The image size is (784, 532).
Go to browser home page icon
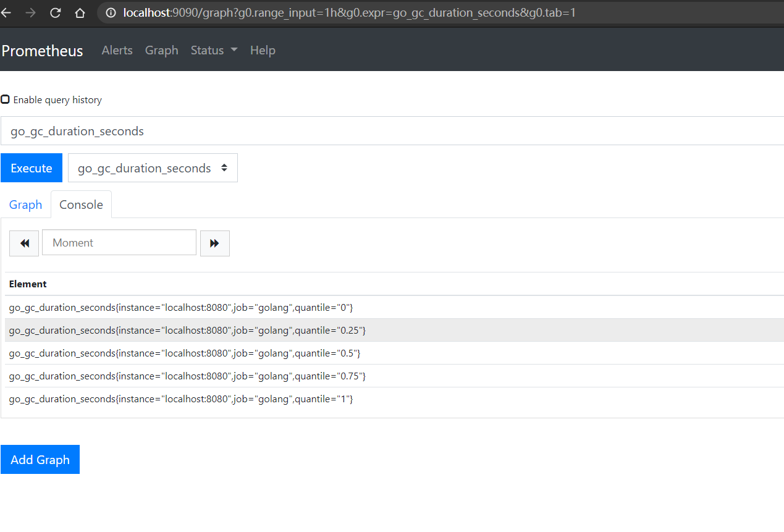coord(80,12)
